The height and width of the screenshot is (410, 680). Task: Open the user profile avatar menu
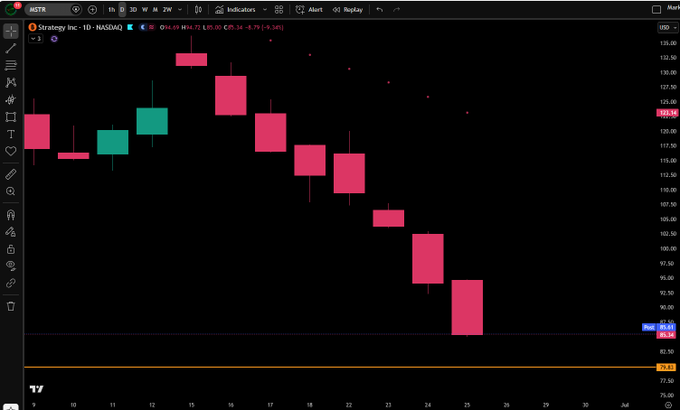pyautogui.click(x=11, y=8)
